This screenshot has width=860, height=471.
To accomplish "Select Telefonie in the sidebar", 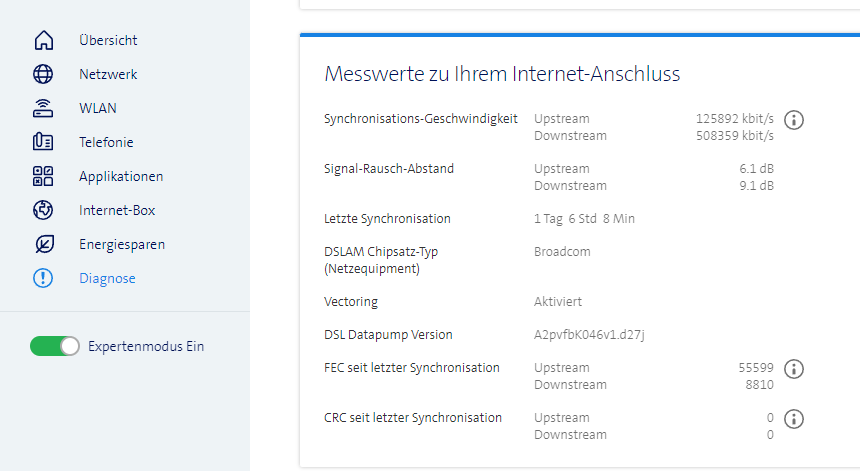I will pyautogui.click(x=106, y=143).
